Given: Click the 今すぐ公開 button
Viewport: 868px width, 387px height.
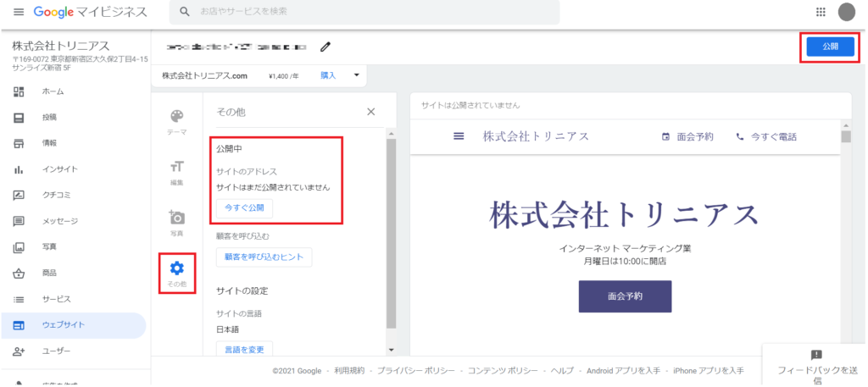Looking at the screenshot, I should click(x=244, y=208).
